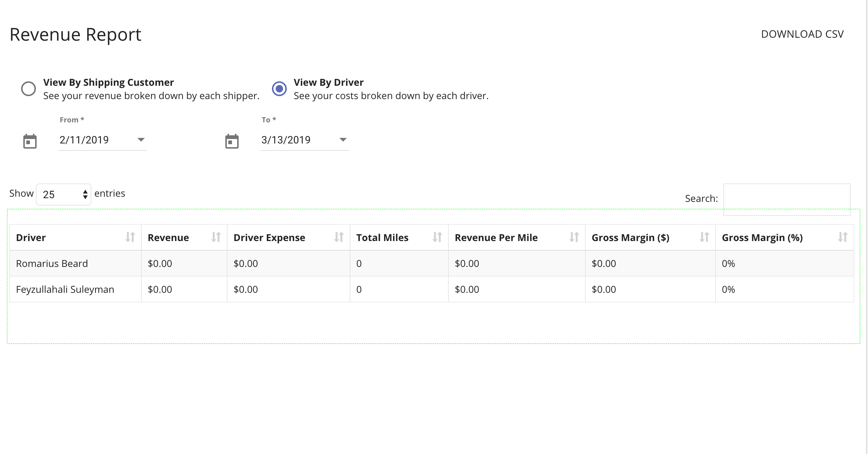This screenshot has width=868, height=454.
Task: Click the Total Miles header text
Action: [382, 238]
